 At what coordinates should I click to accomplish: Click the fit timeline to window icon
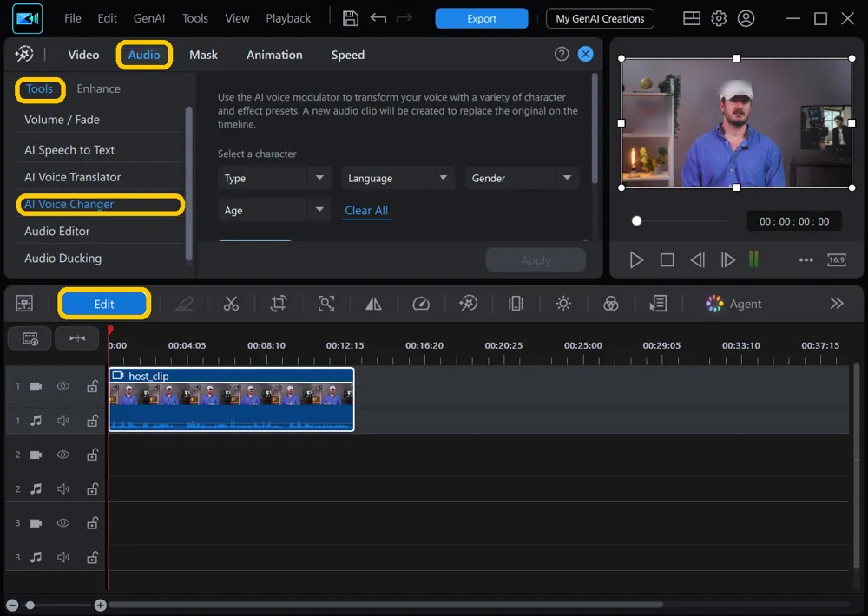[77, 338]
